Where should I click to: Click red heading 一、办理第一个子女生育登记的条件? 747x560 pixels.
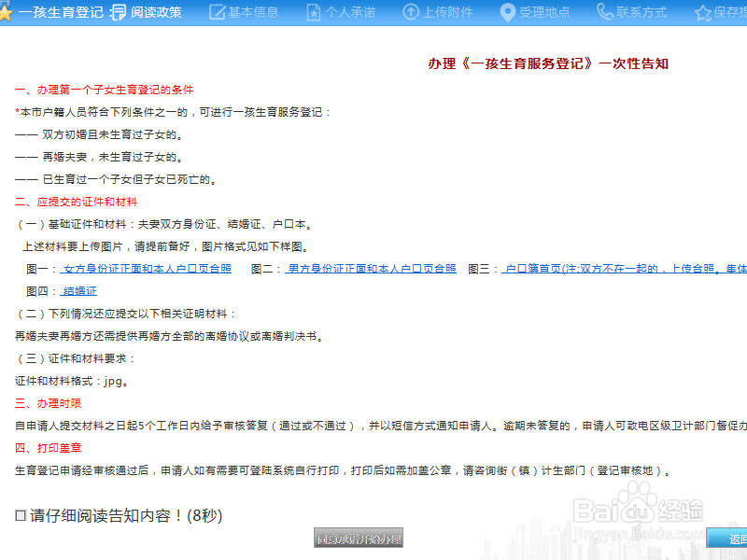[104, 90]
